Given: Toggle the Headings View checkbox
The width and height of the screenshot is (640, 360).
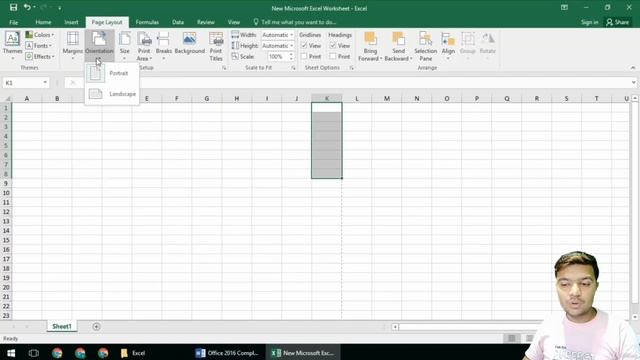Looking at the screenshot, I should (x=333, y=45).
